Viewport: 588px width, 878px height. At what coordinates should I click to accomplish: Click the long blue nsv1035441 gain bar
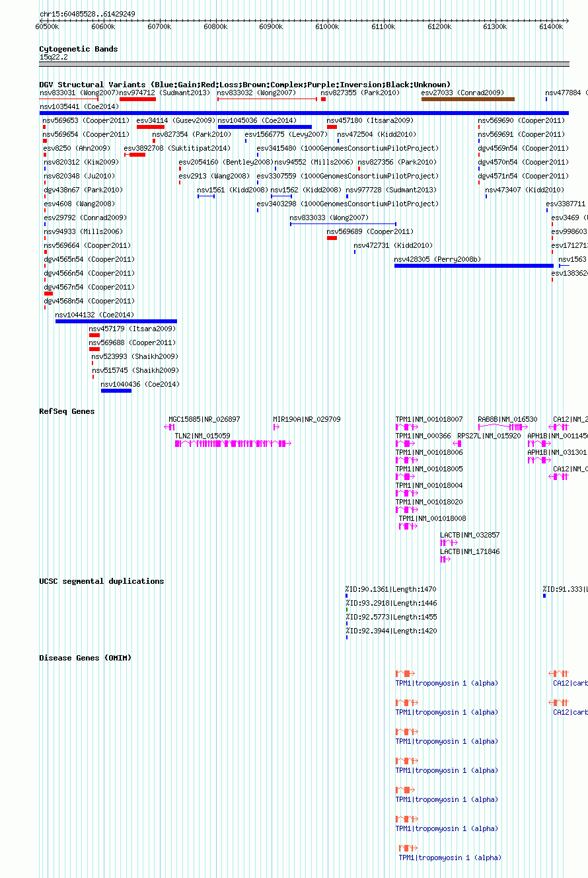point(304,113)
